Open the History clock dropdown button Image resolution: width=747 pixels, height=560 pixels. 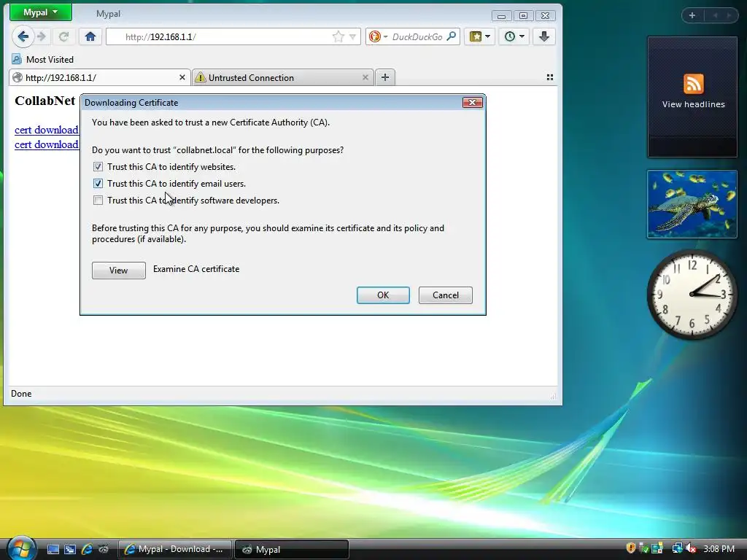514,36
